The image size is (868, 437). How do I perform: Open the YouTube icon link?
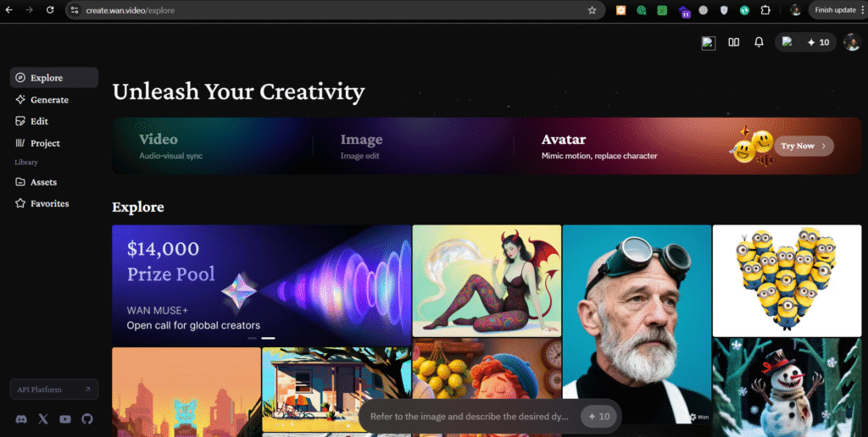65,419
